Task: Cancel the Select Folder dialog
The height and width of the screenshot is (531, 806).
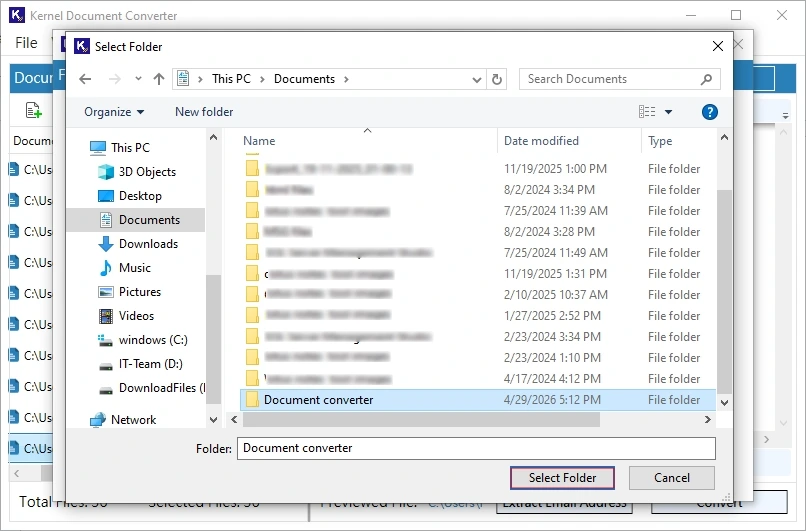Action: tap(671, 478)
